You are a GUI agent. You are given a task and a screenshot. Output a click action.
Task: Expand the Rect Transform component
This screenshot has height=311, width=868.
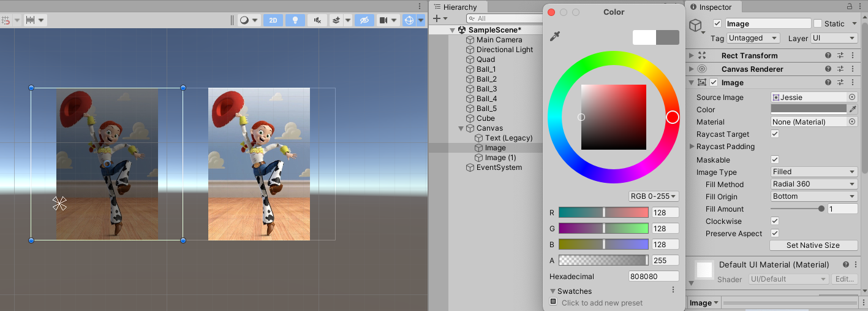[692, 55]
